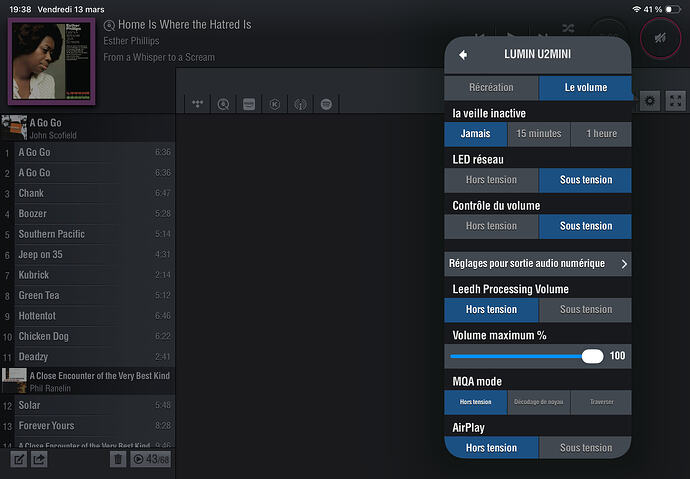Image resolution: width=690 pixels, height=479 pixels.
Task: Click the Volume maximum slider handle
Action: coord(593,355)
